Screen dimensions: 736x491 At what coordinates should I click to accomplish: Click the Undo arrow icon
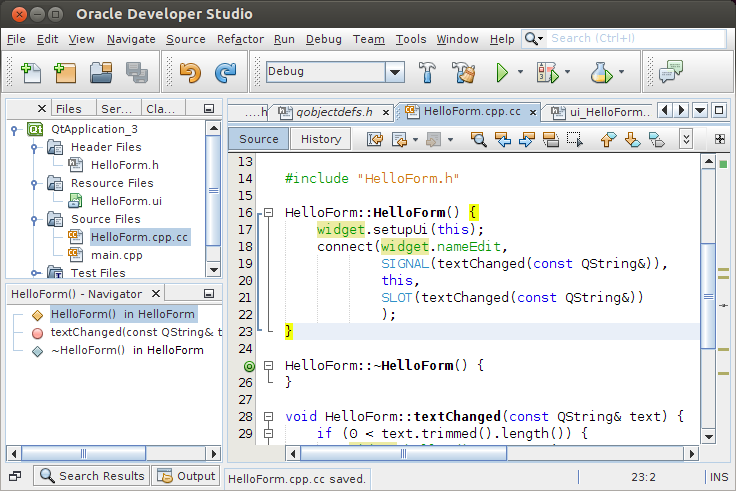click(x=190, y=72)
